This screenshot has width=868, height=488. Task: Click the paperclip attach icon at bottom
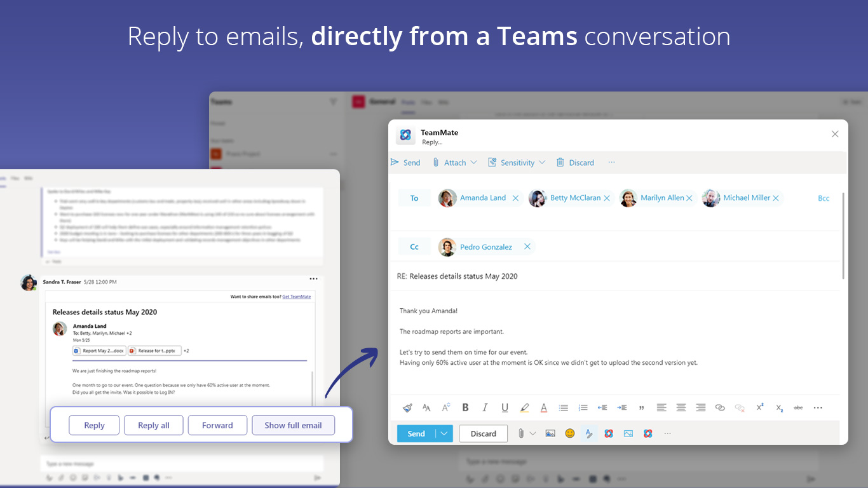520,433
